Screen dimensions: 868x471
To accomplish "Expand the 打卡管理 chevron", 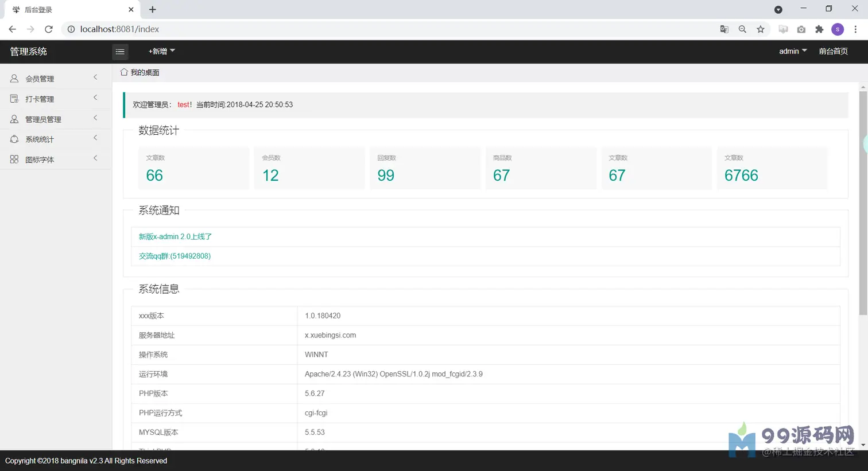I will tap(95, 98).
